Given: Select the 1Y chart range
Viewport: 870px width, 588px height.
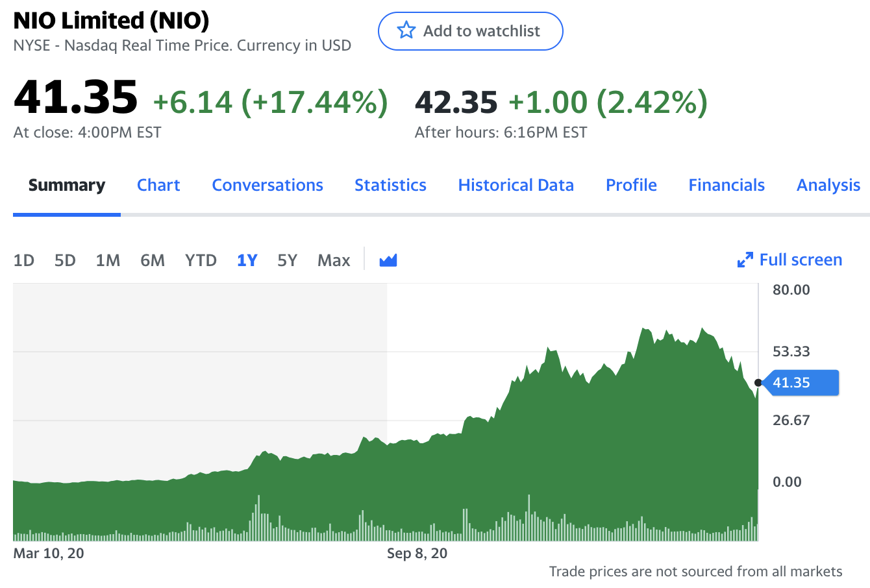Looking at the screenshot, I should tap(247, 260).
